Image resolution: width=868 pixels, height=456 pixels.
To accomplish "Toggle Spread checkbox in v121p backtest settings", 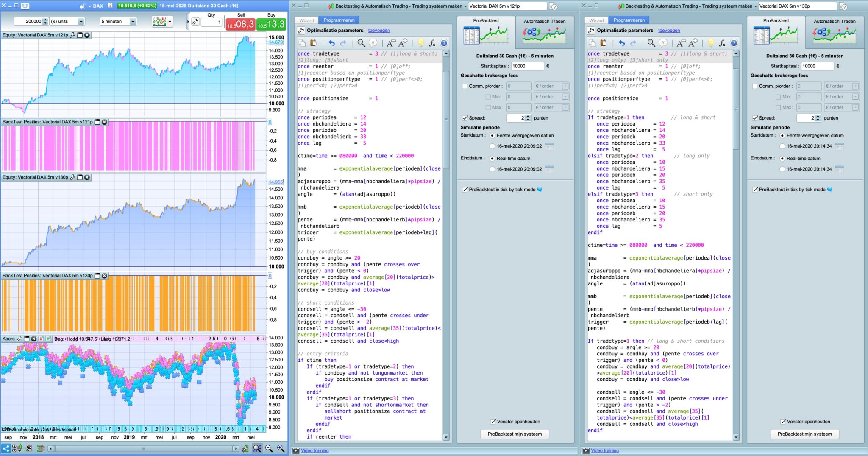I will pyautogui.click(x=465, y=118).
